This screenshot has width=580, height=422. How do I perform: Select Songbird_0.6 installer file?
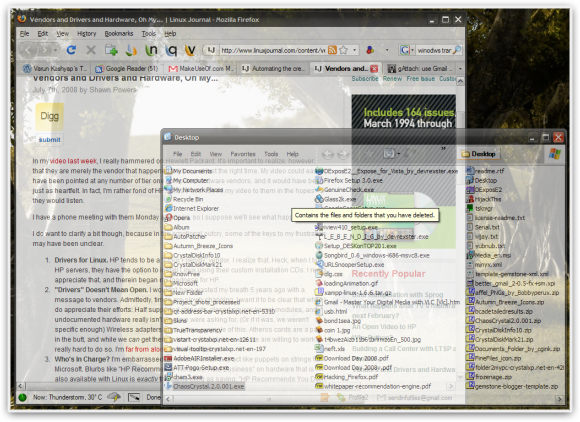click(372, 256)
